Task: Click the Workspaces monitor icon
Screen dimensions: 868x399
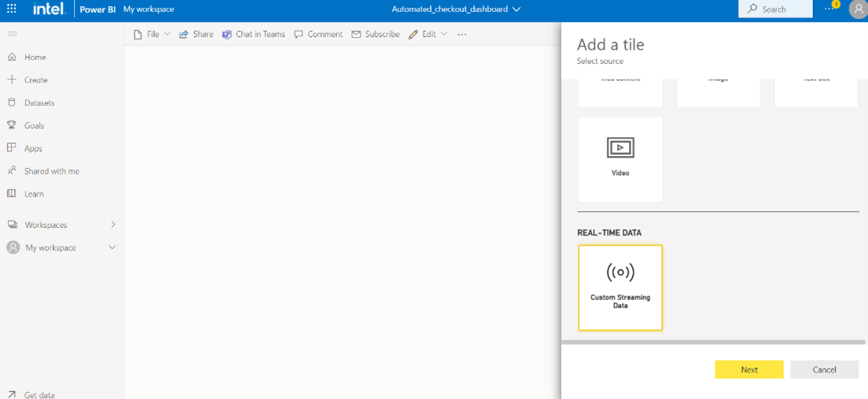Action: coord(12,225)
